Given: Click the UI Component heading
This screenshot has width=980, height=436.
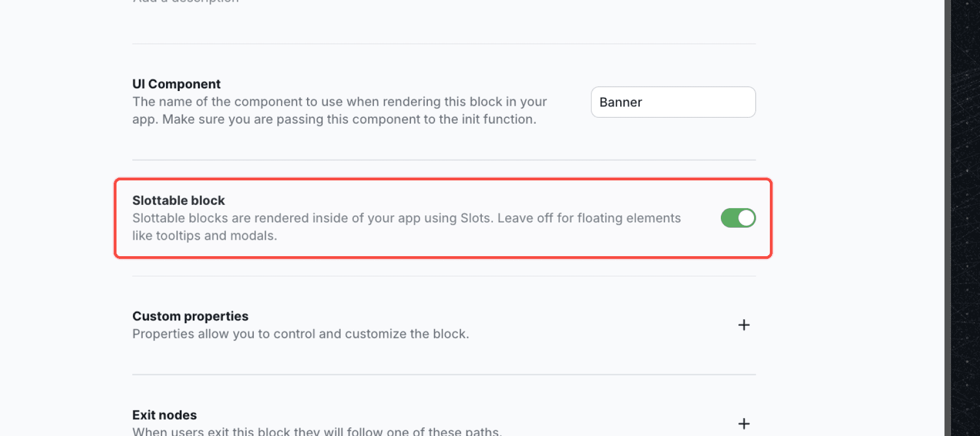Looking at the screenshot, I should tap(176, 84).
